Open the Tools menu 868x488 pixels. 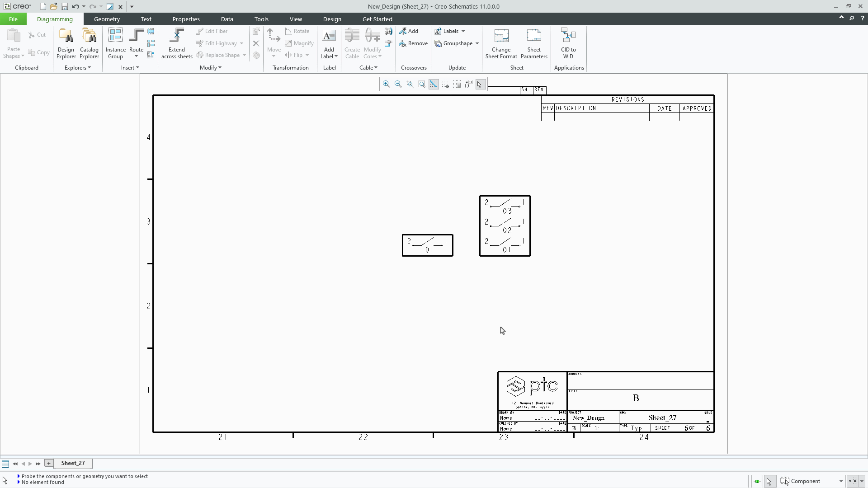[x=261, y=19]
